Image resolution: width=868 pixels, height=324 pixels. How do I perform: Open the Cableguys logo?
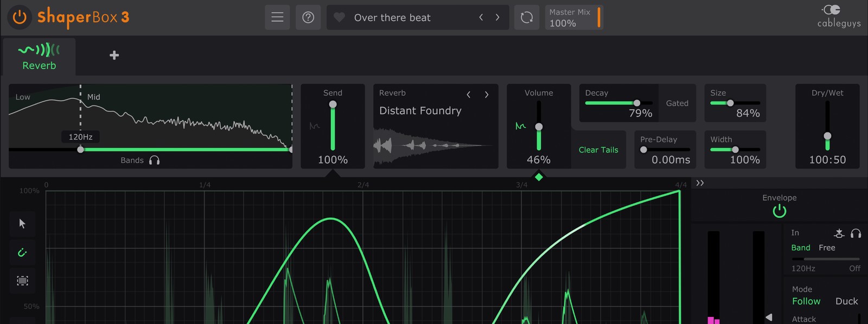tap(839, 16)
